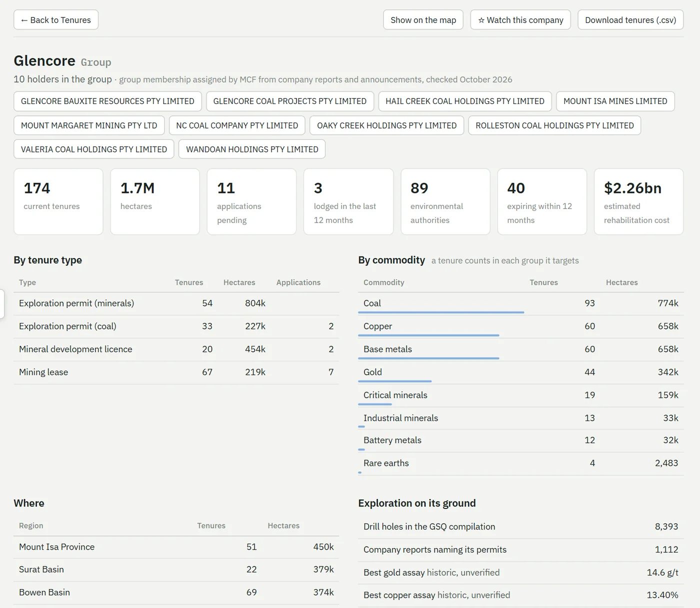Open Glencore Coal Projects Pty Limited holder

click(x=290, y=101)
